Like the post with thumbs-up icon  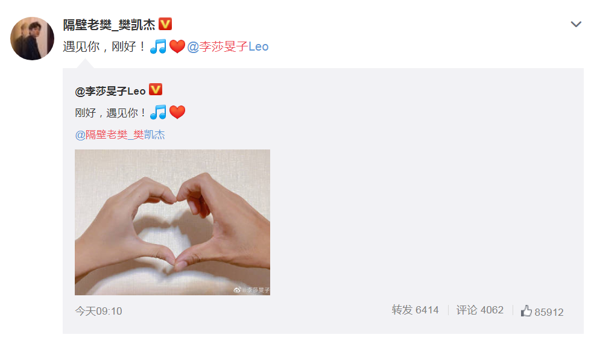(x=526, y=311)
